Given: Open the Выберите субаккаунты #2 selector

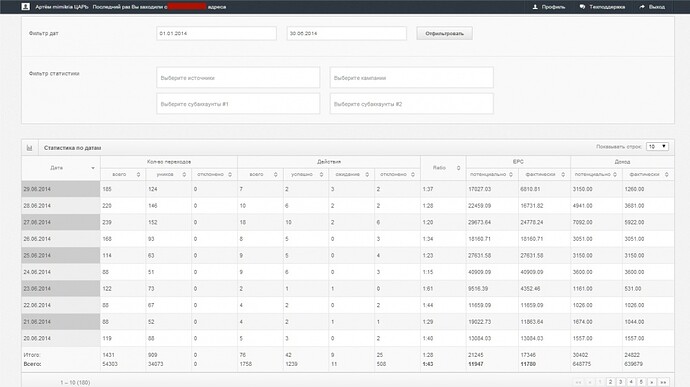Looking at the screenshot, I should pyautogui.click(x=411, y=104).
